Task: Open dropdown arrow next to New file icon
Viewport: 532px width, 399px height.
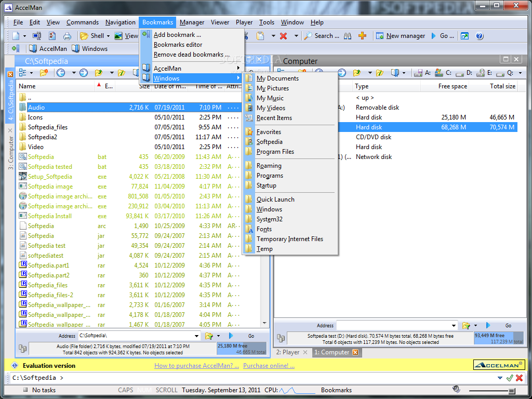Action: [x=24, y=36]
